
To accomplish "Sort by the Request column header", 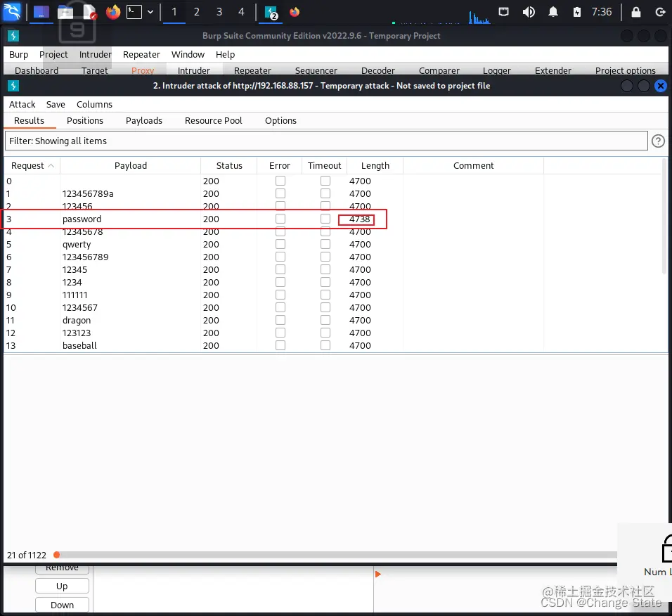I will (x=32, y=165).
